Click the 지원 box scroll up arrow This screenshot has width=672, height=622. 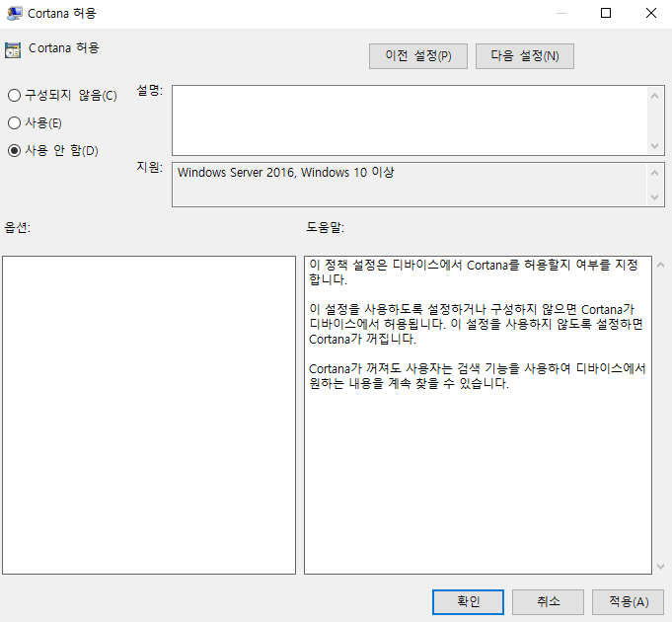click(654, 173)
